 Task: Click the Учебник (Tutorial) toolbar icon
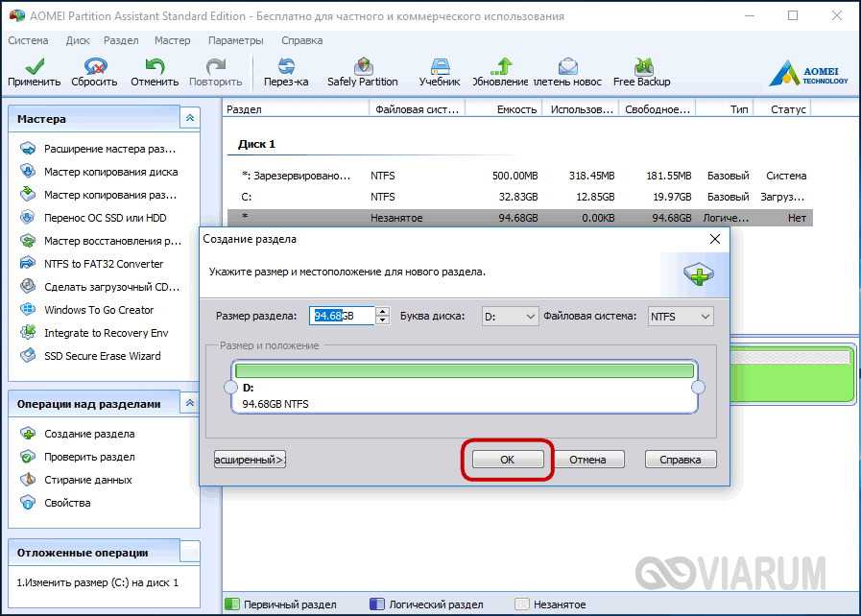pyautogui.click(x=440, y=72)
